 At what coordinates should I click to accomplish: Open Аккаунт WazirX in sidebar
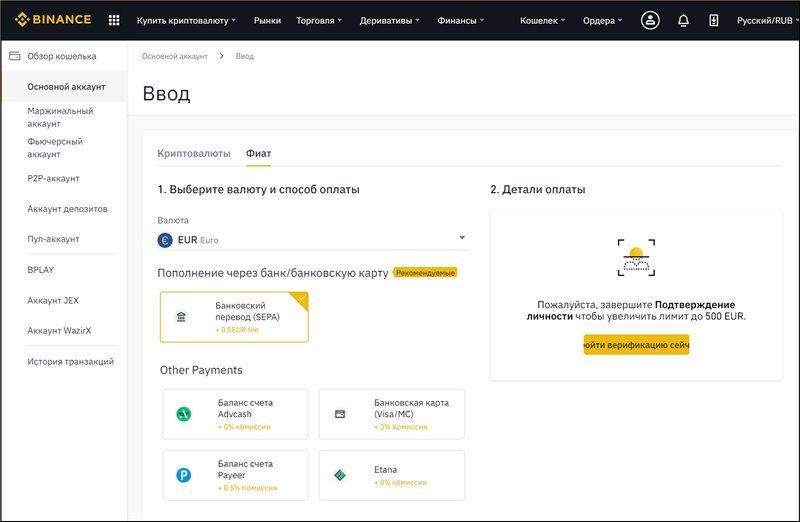pos(59,330)
